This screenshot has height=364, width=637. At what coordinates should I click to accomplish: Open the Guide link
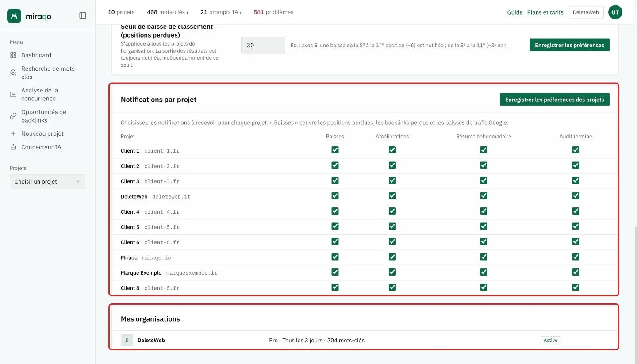click(515, 12)
